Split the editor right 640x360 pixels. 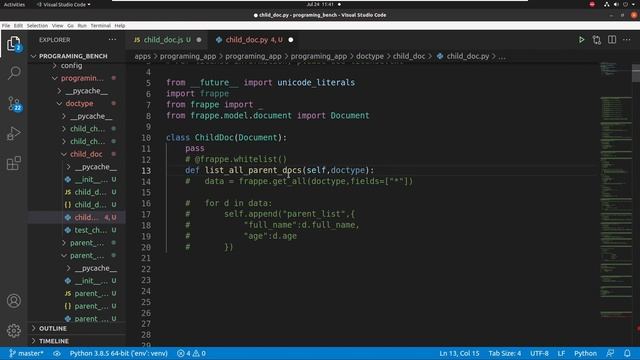[612, 40]
